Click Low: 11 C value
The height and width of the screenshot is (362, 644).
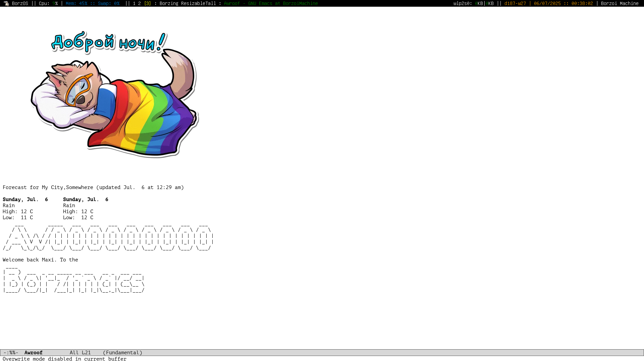18,218
